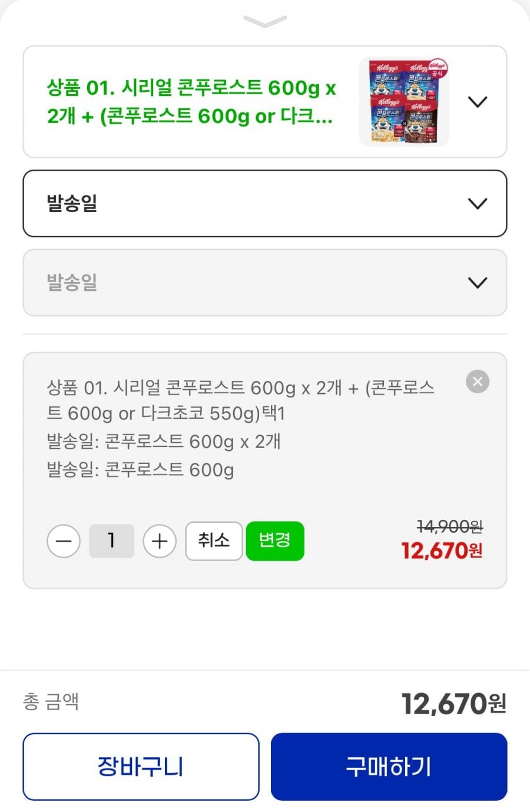Click the chevron arrow beside the product thumbnail
530x812 pixels.
478,102
